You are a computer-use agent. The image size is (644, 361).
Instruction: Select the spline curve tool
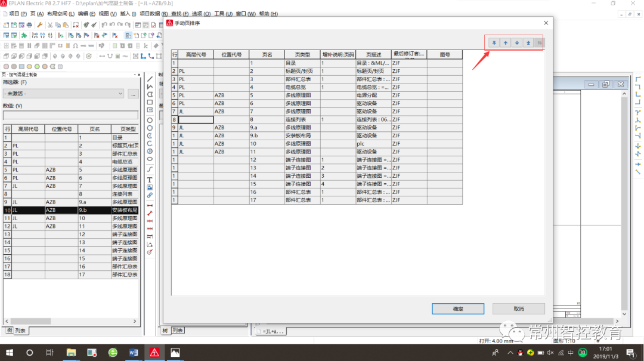pyautogui.click(x=150, y=169)
